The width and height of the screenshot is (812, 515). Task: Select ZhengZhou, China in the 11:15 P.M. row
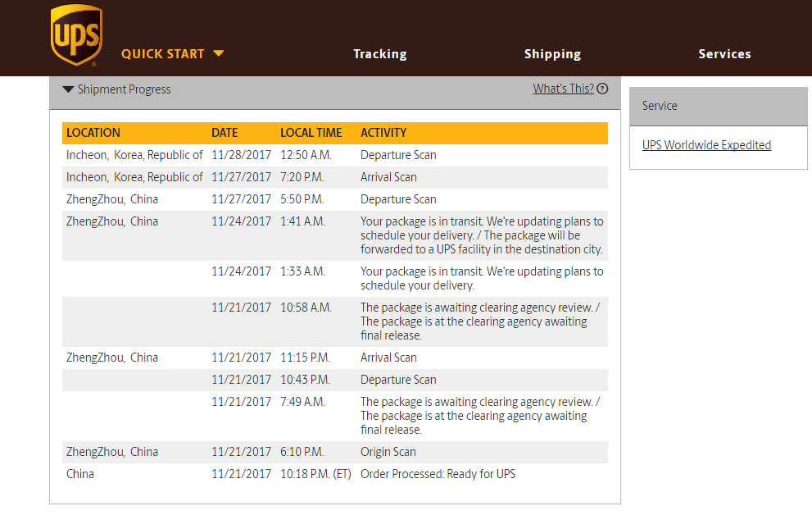click(112, 358)
